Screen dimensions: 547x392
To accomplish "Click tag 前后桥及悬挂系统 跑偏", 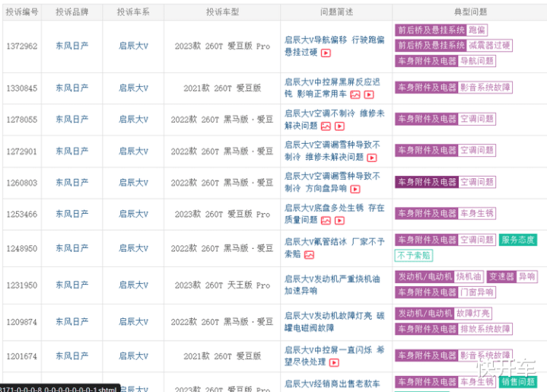I will [x=441, y=30].
